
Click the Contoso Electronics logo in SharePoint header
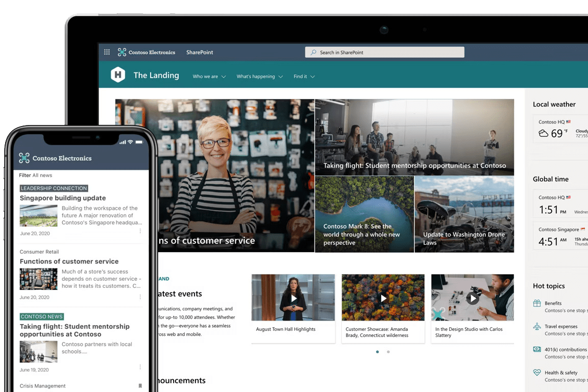point(146,52)
